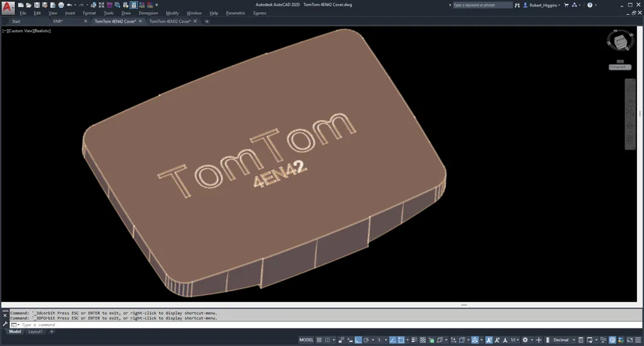Click the Redo arrow icon
Image resolution: width=644 pixels, height=346 pixels.
tap(81, 5)
